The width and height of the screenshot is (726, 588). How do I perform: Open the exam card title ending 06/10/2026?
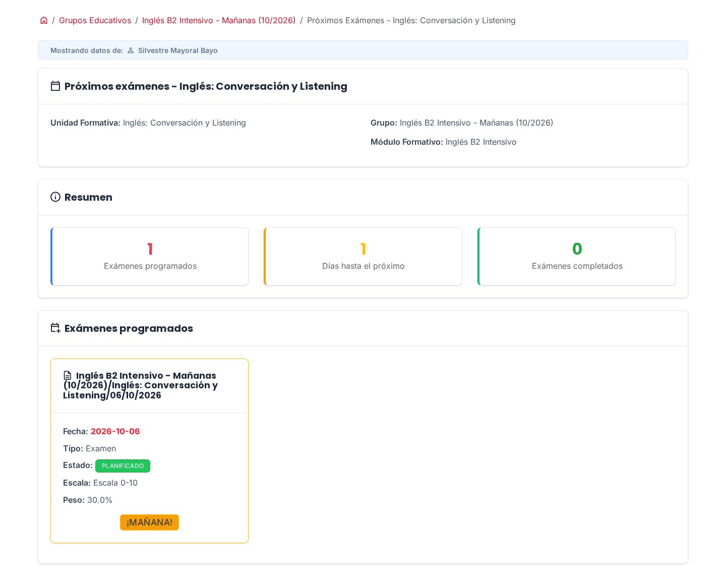141,385
